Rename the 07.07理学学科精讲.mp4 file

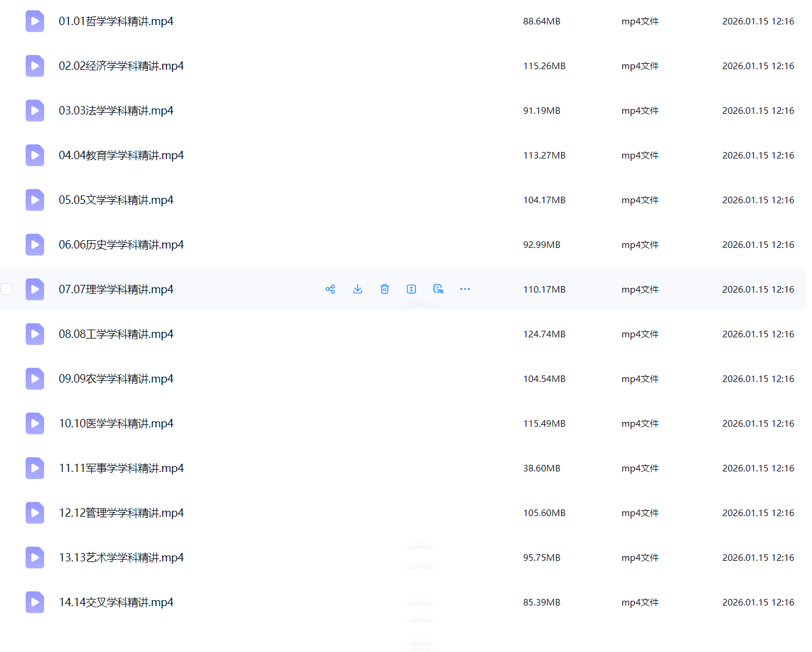tap(411, 289)
